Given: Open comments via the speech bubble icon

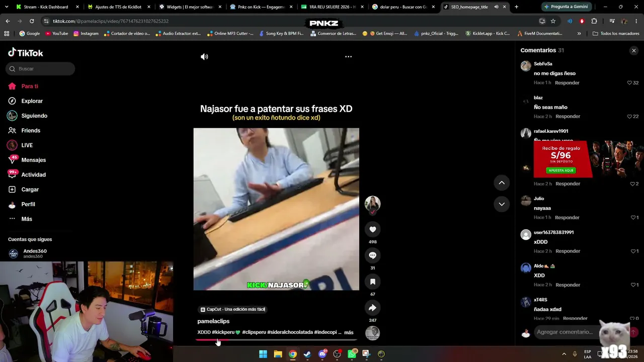Looking at the screenshot, I should 372,255.
